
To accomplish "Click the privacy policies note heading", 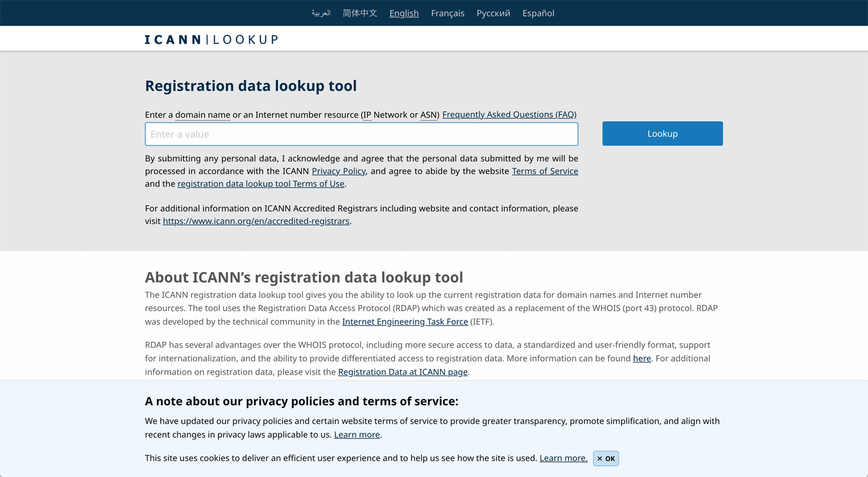I will (301, 401).
